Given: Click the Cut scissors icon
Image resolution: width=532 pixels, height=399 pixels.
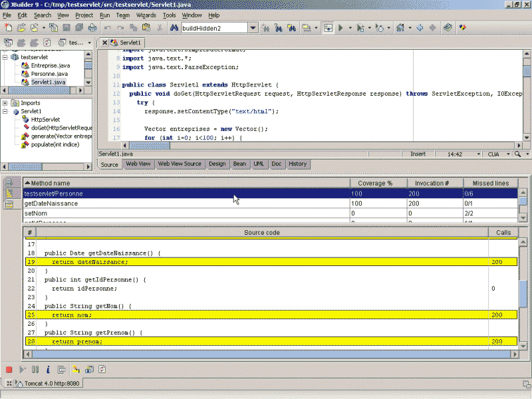Looking at the screenshot, I should [x=160, y=28].
